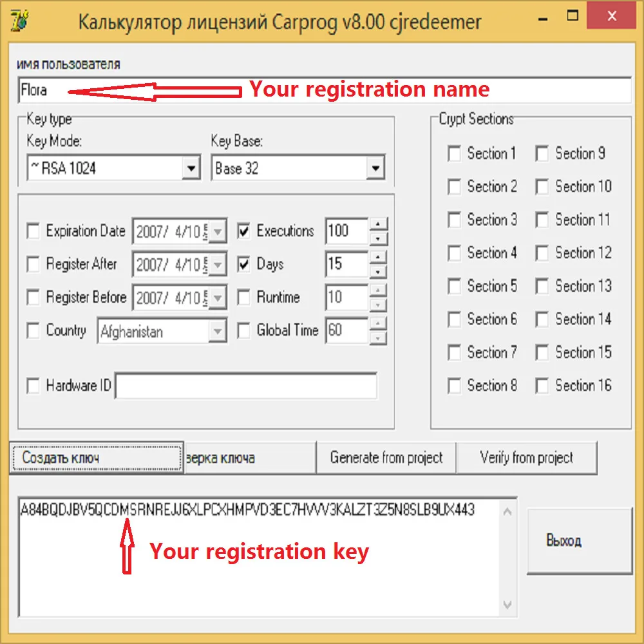Click the user name input field containing Flora
644x644 pixels.
pos(325,90)
